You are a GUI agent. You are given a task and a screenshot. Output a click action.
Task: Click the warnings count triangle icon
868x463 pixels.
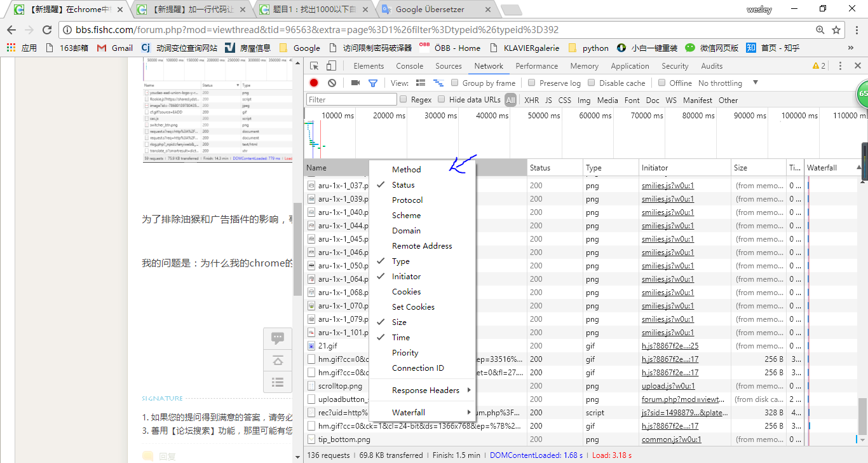pos(816,66)
